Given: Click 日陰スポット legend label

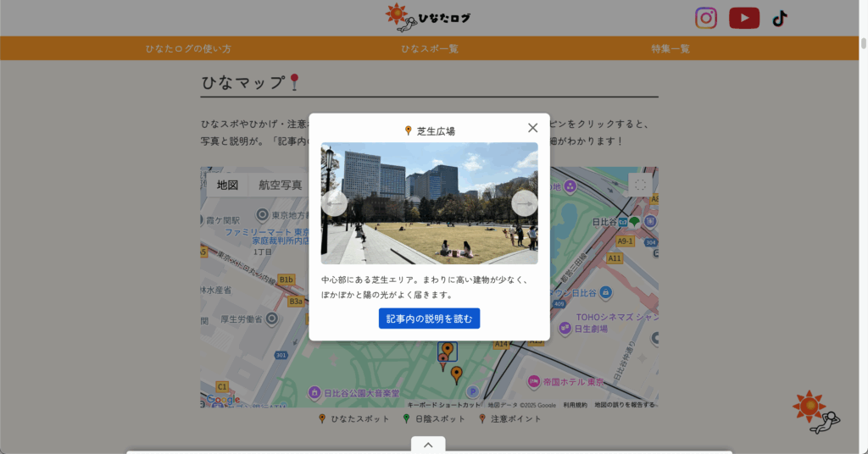Looking at the screenshot, I should 440,418.
